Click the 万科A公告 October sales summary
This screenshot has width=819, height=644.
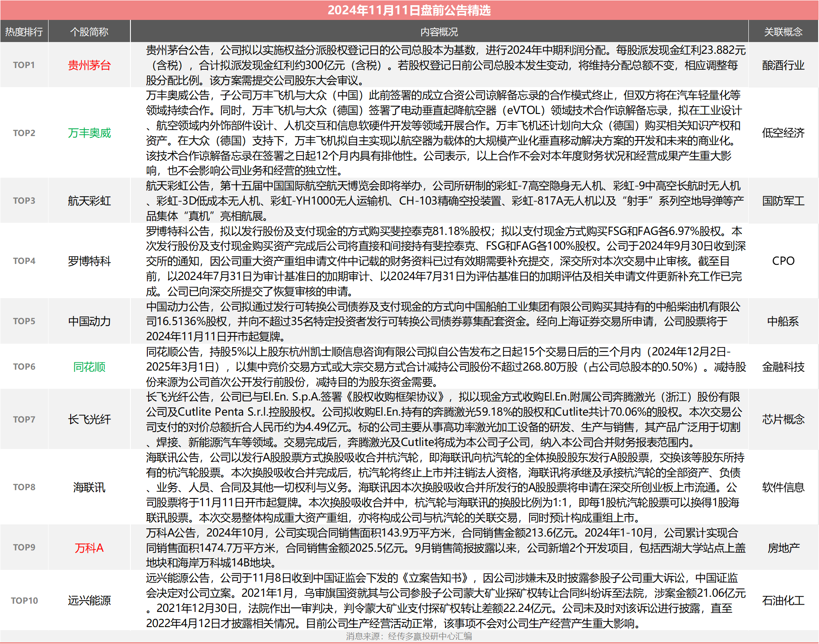446,548
